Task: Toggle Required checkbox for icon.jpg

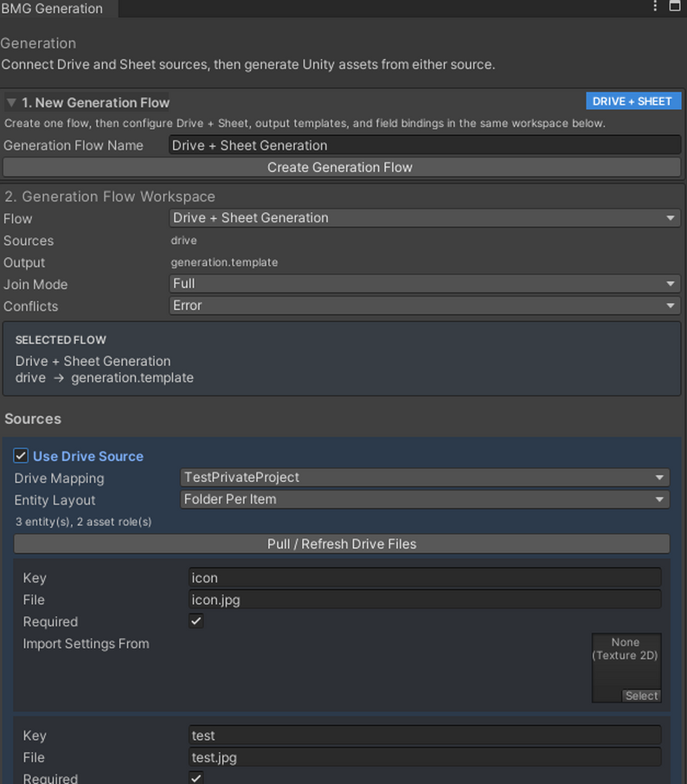Action: coord(196,621)
